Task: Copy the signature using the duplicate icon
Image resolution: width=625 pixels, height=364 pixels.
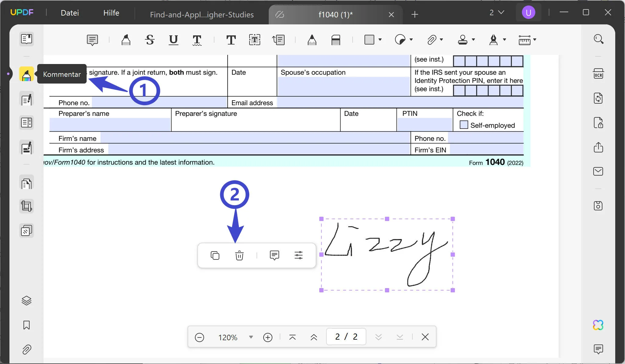Action: (215, 255)
